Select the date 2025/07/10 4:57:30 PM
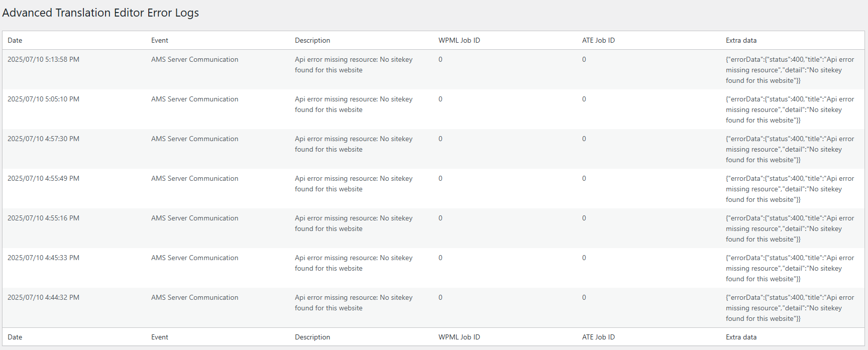This screenshot has height=350, width=868. click(x=43, y=139)
